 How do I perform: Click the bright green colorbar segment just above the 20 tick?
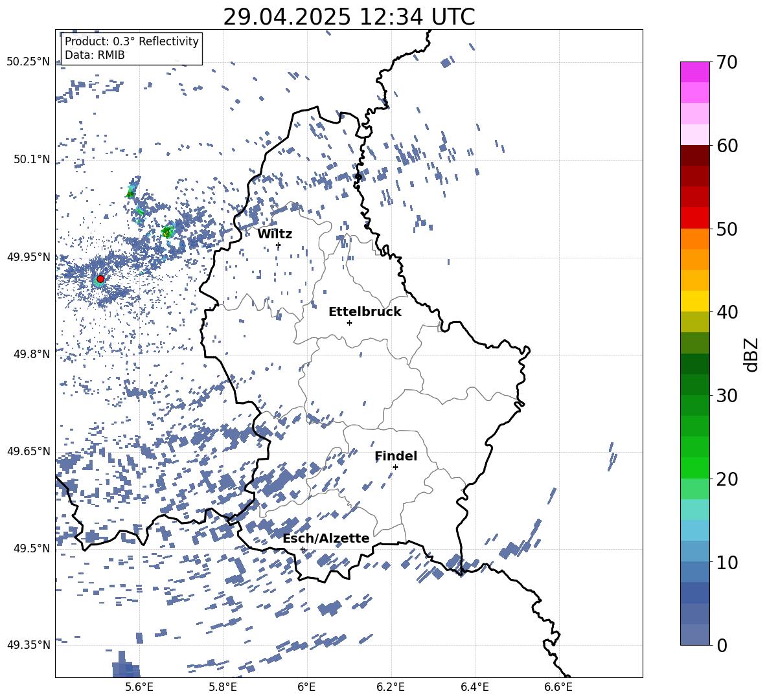pos(695,468)
